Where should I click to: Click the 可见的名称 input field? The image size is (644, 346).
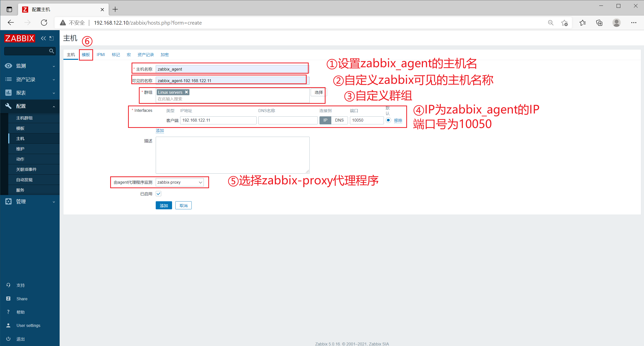pos(232,81)
